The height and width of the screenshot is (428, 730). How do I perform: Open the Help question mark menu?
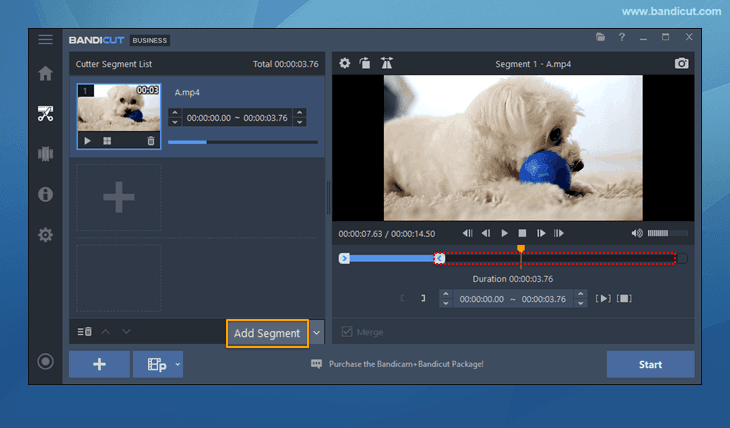(622, 38)
